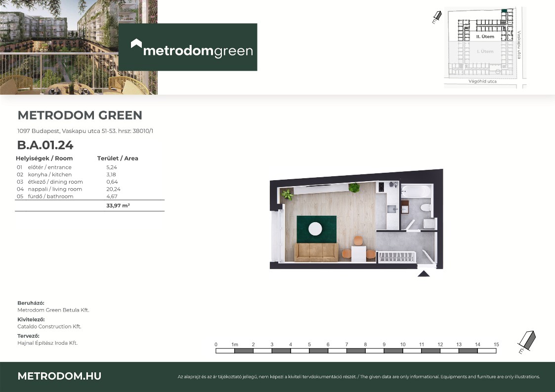Click the tan sofa in the living room
This screenshot has height=392, width=555.
(316, 252)
